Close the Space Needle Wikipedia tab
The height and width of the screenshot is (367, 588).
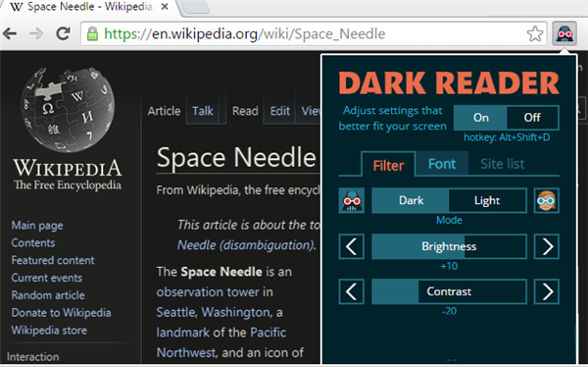165,7
